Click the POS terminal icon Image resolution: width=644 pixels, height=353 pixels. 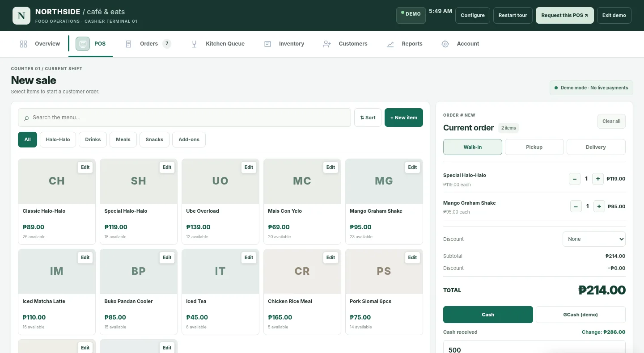(x=83, y=44)
